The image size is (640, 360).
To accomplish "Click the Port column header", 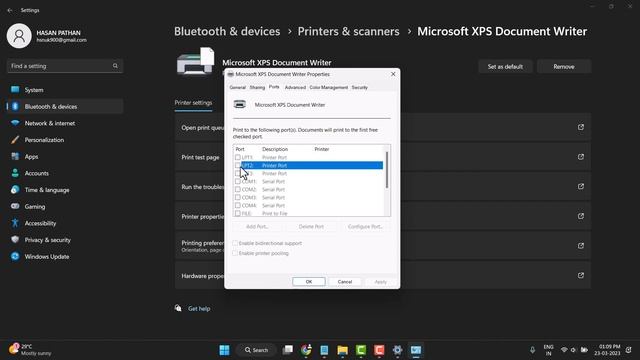I will coord(240,149).
